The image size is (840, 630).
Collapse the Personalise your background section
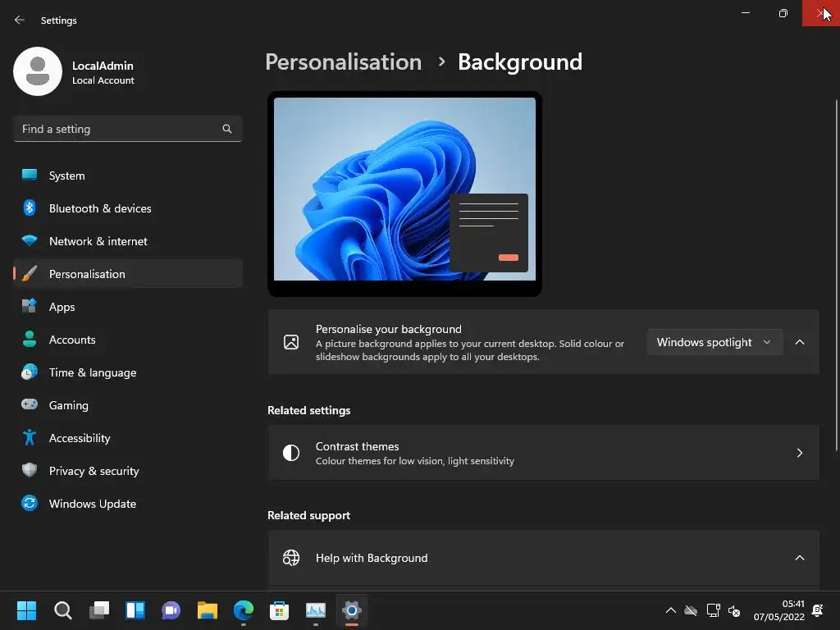[799, 342]
